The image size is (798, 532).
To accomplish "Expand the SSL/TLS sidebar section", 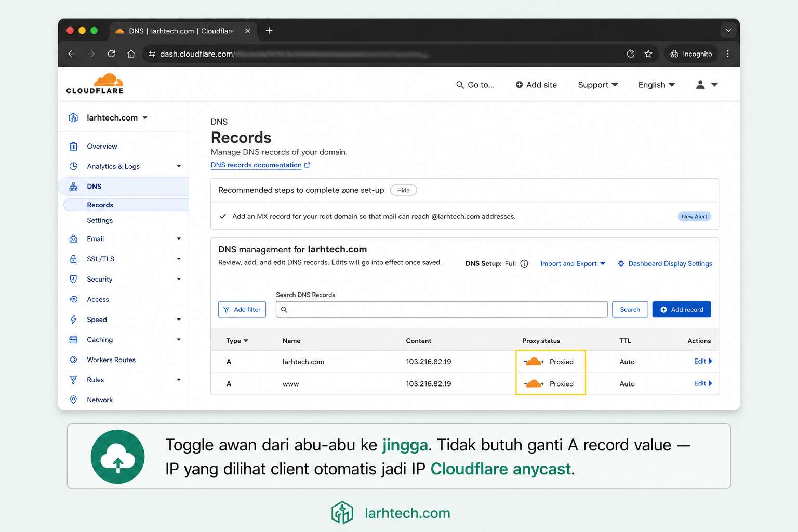I will [179, 259].
